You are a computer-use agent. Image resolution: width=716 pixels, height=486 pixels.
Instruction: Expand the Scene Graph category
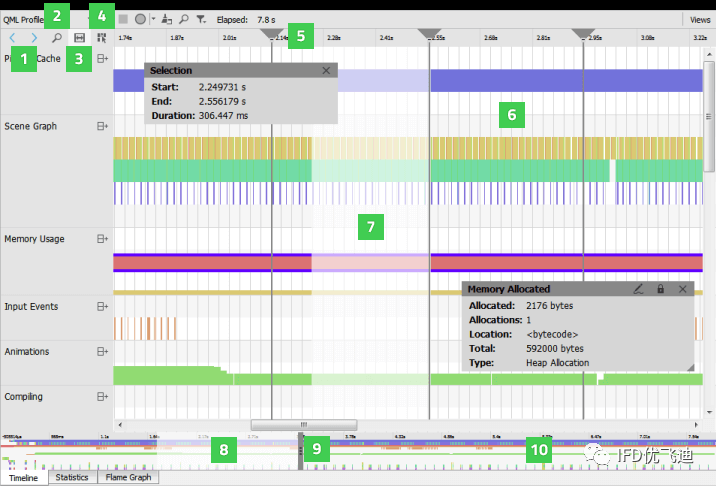102,126
